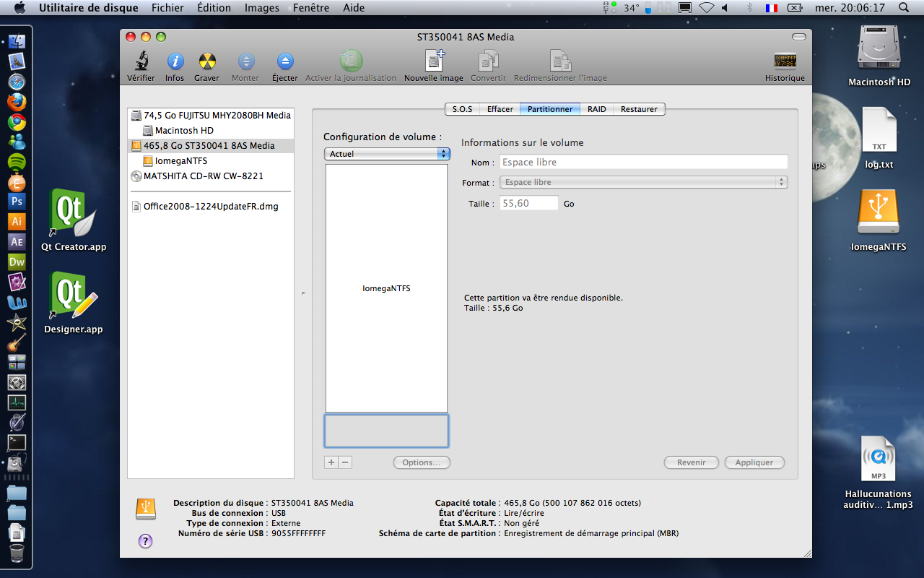The image size is (924, 578).
Task: Select the Partitionner tab
Action: tap(550, 109)
